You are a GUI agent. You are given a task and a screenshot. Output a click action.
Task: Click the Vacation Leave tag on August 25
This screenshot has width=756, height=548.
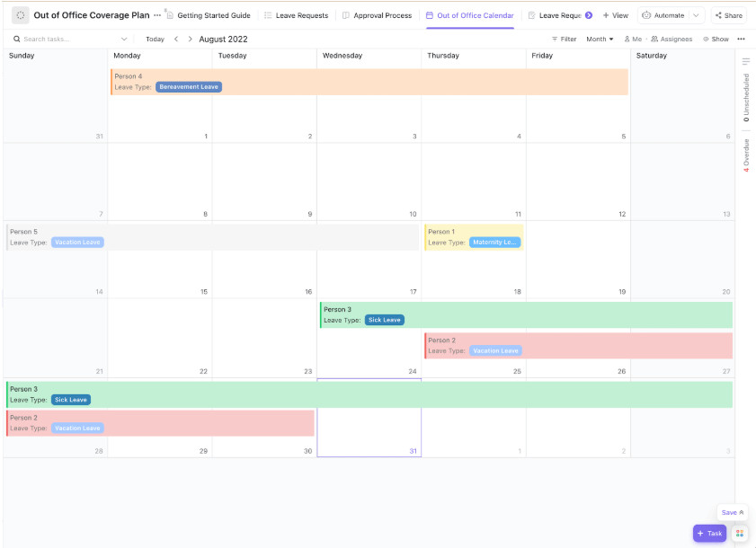495,350
